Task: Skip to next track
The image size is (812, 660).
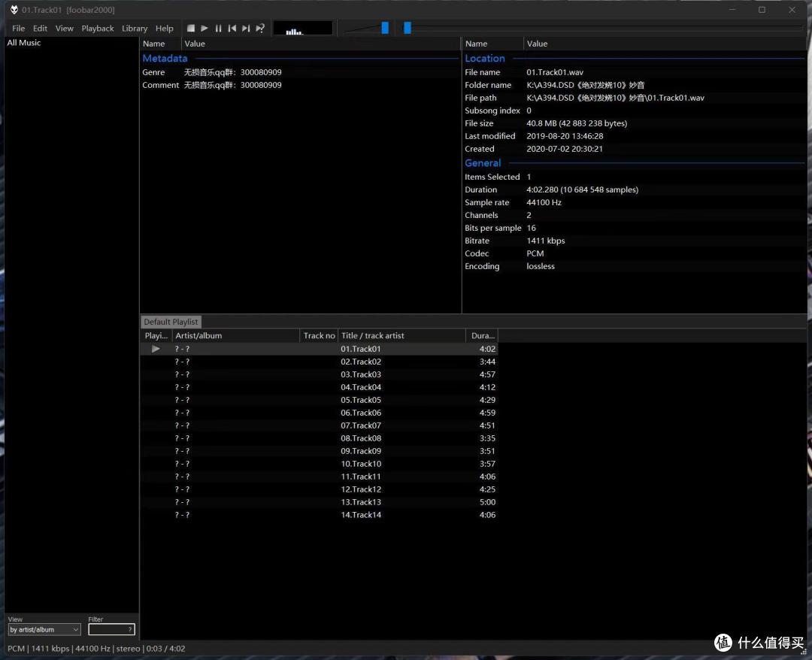Action: (x=246, y=29)
